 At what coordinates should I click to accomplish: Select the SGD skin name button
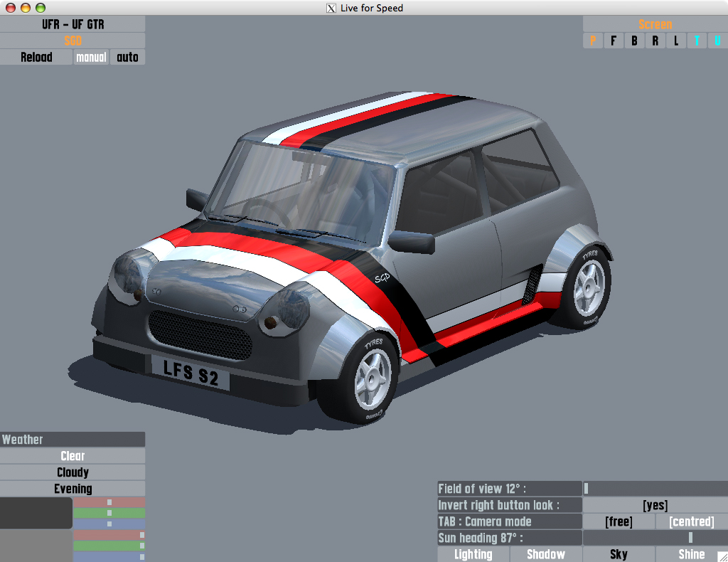(x=73, y=41)
